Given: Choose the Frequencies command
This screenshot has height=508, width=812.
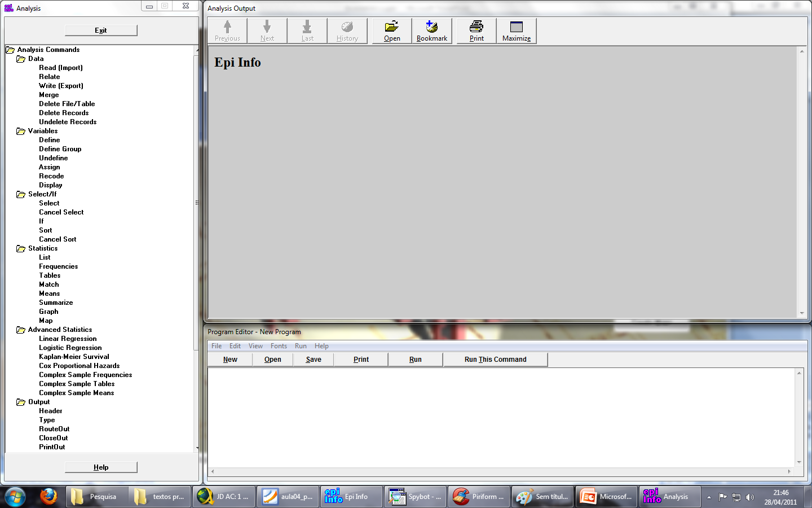Looking at the screenshot, I should 59,266.
